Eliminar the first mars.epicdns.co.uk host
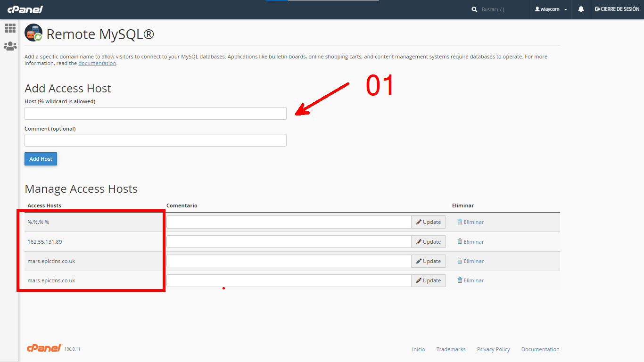Viewport: 644px width, 362px height. tap(471, 261)
